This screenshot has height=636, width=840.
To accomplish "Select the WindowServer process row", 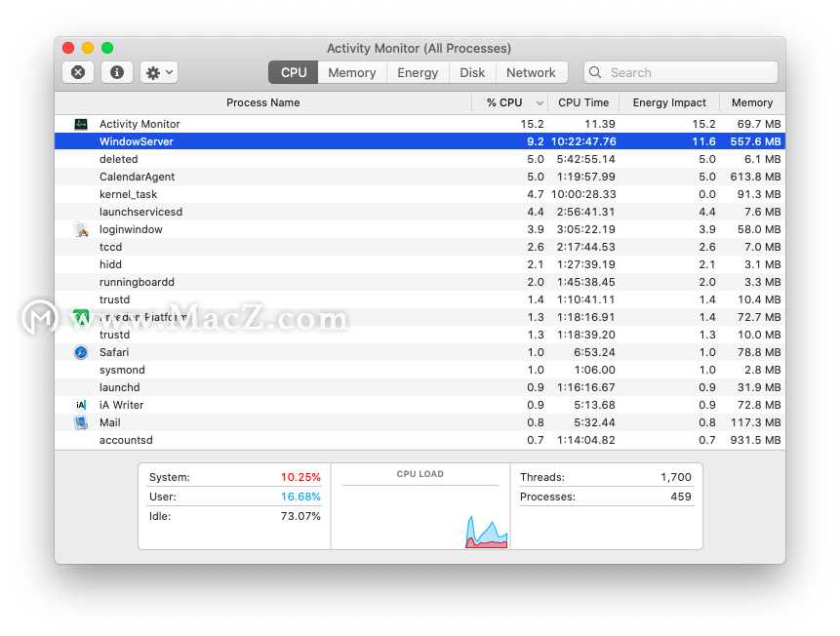I will (x=420, y=141).
